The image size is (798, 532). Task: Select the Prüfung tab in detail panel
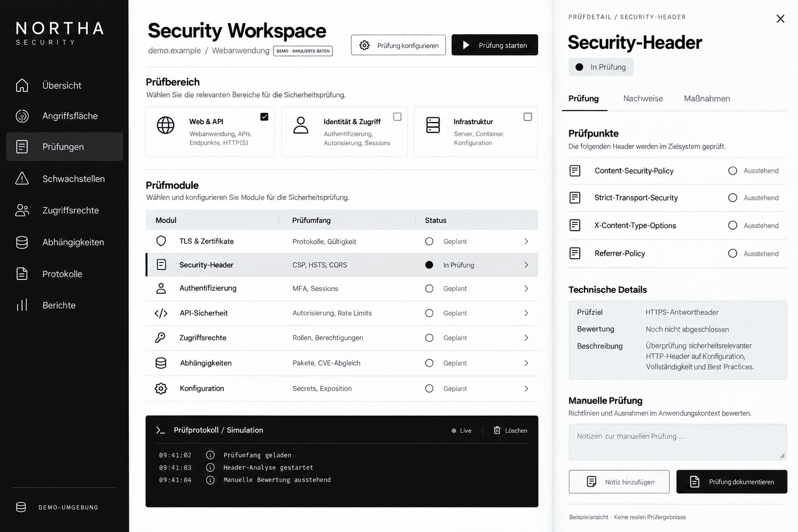point(584,99)
